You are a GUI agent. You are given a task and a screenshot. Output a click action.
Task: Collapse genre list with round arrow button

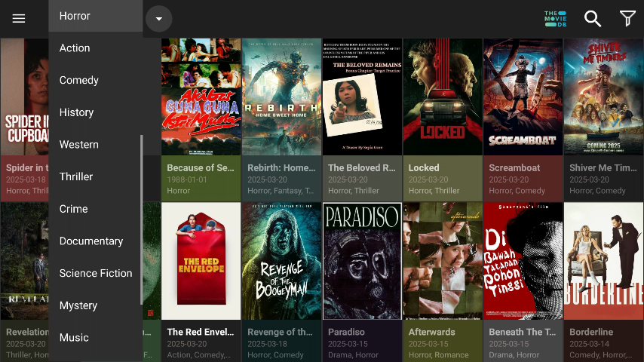click(159, 19)
